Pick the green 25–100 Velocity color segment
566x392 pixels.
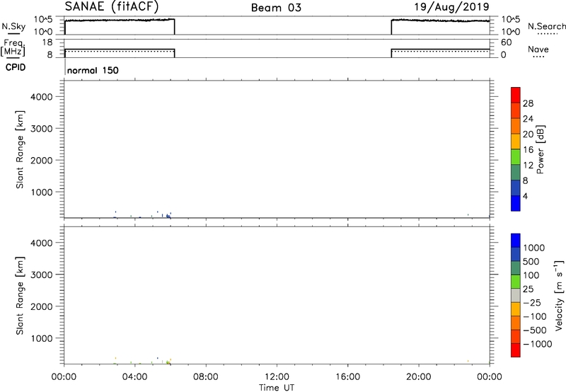516,282
